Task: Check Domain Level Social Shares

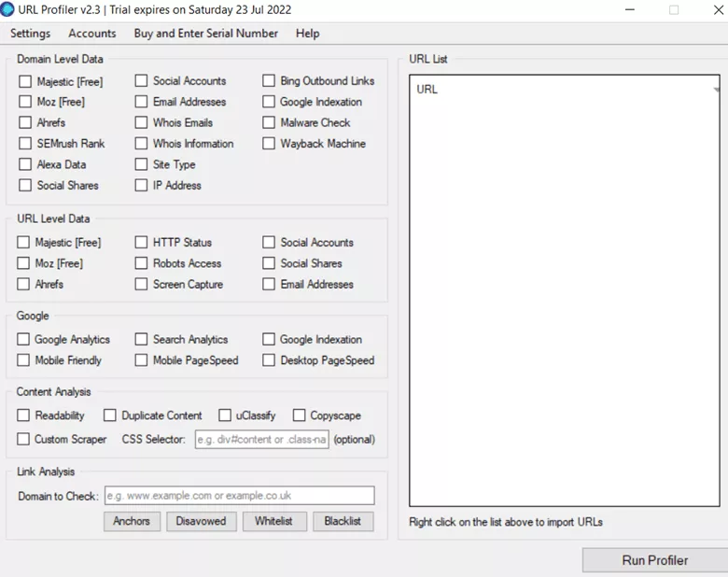Action: click(25, 186)
